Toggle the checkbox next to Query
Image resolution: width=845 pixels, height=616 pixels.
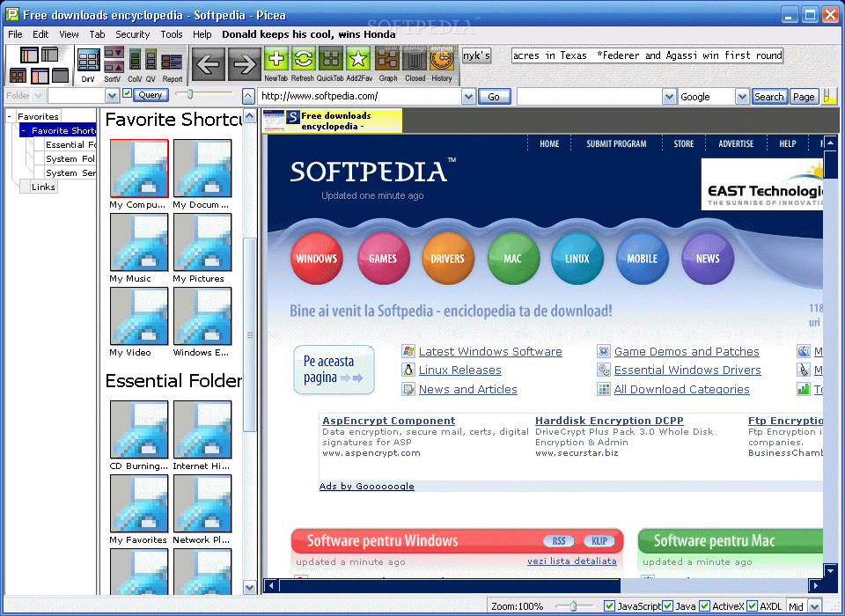click(x=127, y=93)
